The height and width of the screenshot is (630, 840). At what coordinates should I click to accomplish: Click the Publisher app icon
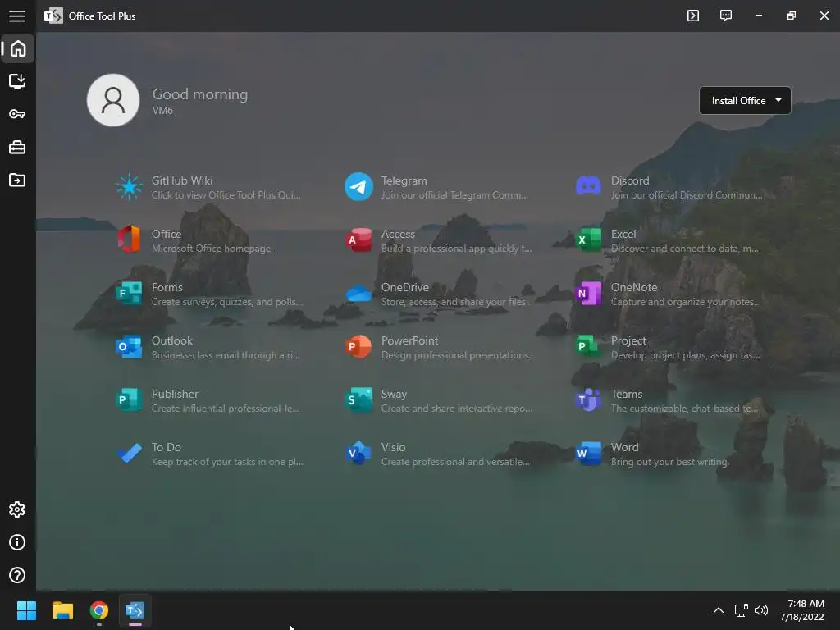[129, 399]
